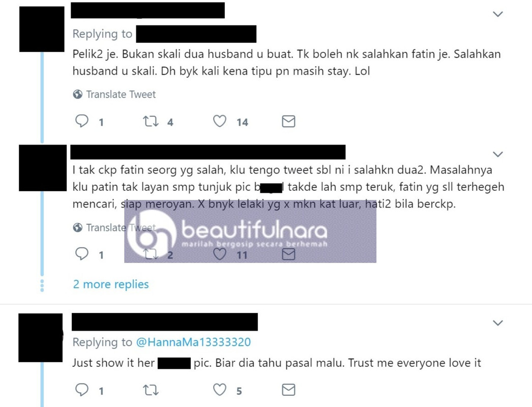Translate the 'Pelik2 je' tweet
This screenshot has width=532, height=407.
tap(114, 94)
